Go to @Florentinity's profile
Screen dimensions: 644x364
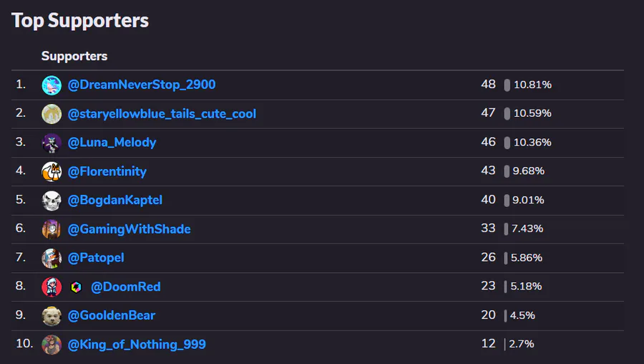tap(107, 171)
